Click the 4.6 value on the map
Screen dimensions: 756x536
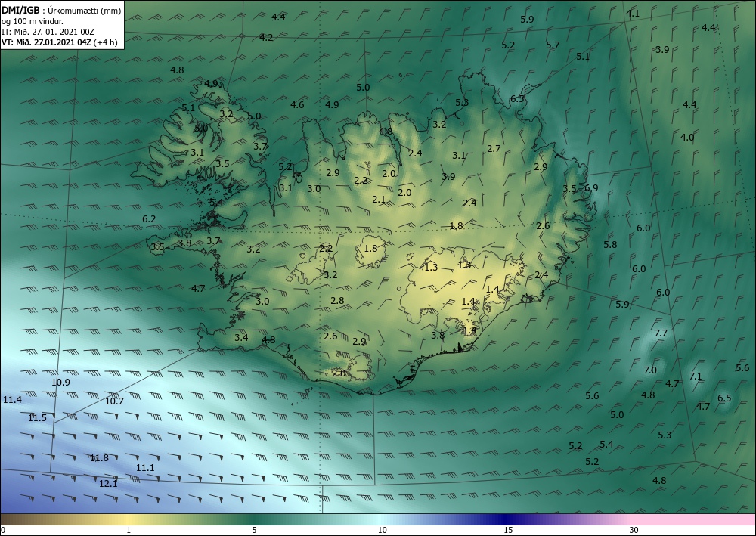coord(297,104)
